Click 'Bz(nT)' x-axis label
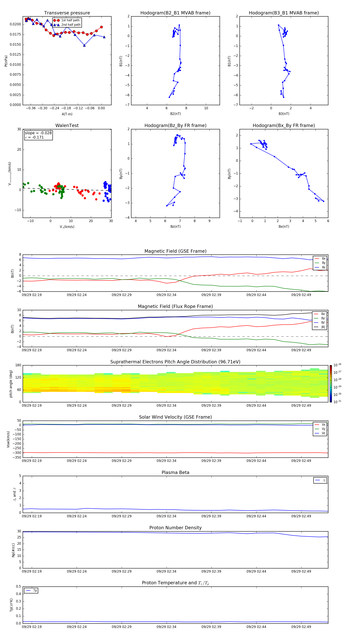Image resolution: width=351 pixels, height=644 pixels. click(175, 227)
